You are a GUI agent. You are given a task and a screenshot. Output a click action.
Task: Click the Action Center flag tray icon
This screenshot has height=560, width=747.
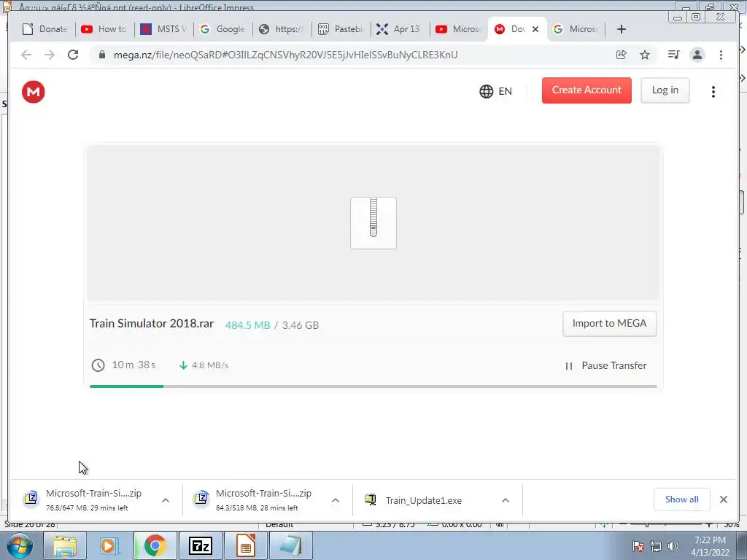point(638,546)
